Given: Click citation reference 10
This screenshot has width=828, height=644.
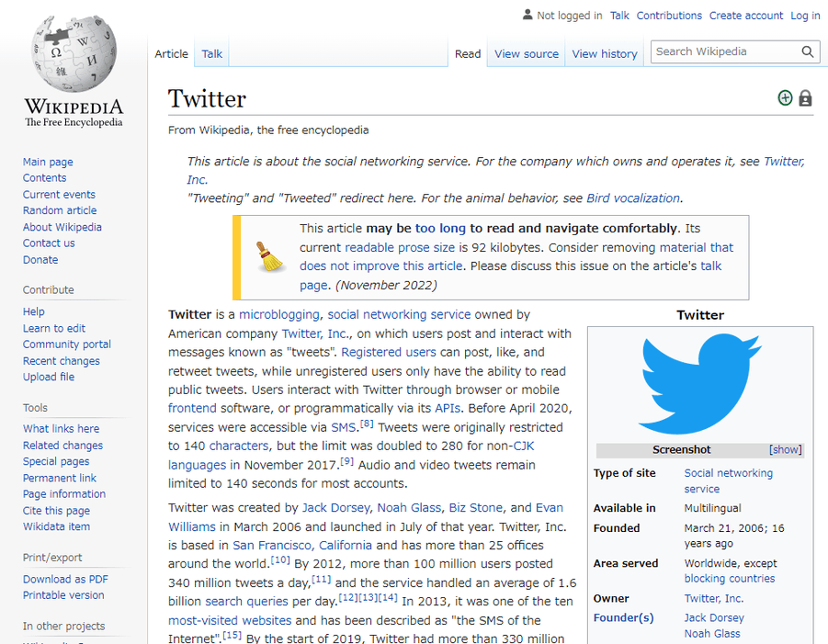Looking at the screenshot, I should [x=280, y=559].
